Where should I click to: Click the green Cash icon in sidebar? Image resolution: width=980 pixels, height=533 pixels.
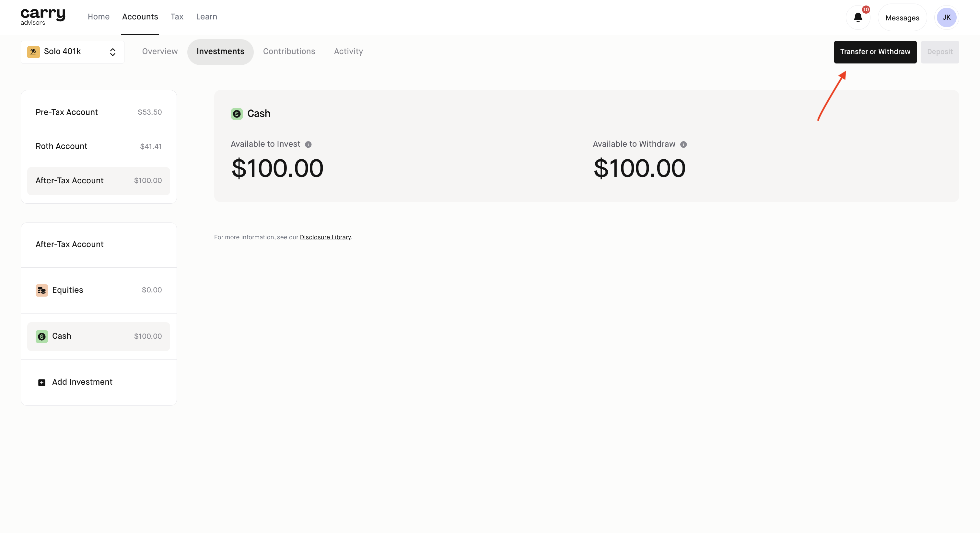tap(41, 336)
